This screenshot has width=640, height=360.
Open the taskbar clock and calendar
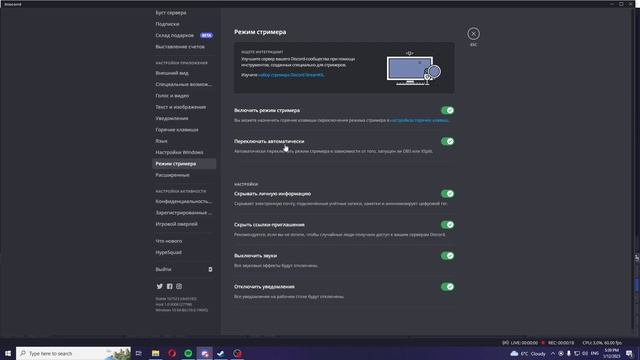tap(611, 353)
